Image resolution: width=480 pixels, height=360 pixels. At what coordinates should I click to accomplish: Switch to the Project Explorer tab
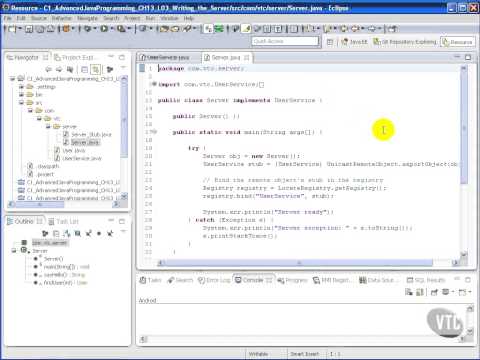tap(76, 57)
